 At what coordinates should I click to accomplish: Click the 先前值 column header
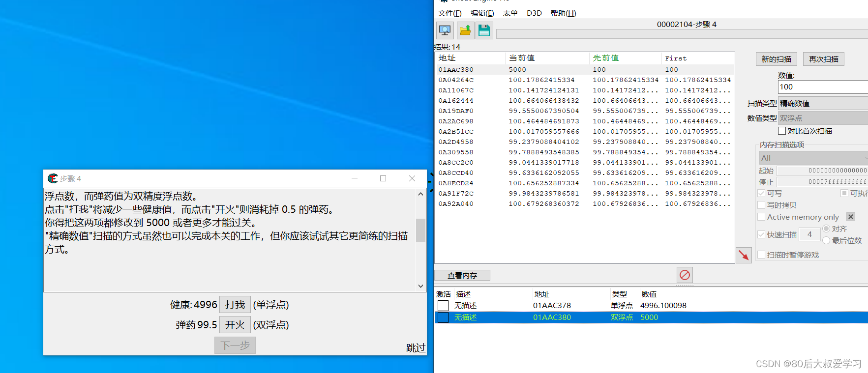click(626, 58)
